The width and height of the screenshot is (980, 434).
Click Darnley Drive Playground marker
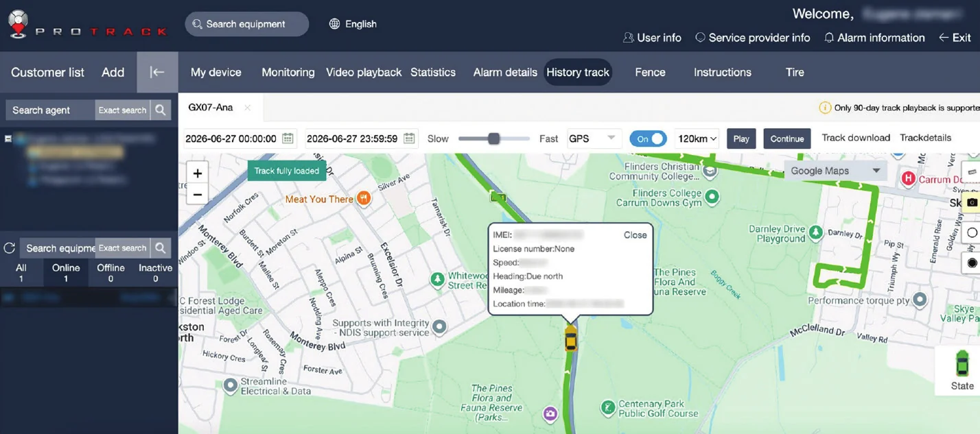(x=815, y=233)
